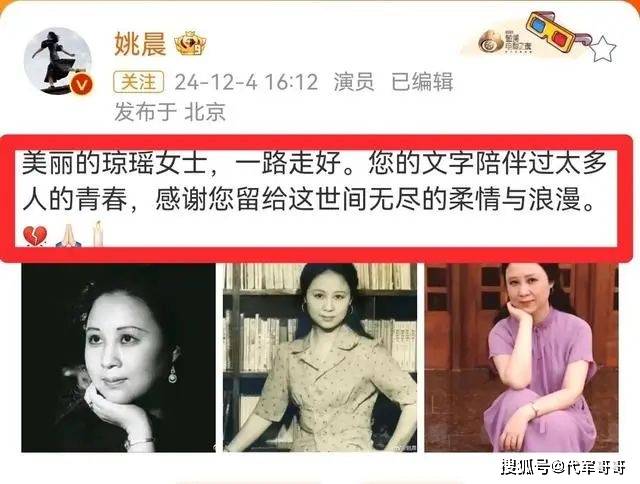Open the movie night event badge

tap(504, 42)
